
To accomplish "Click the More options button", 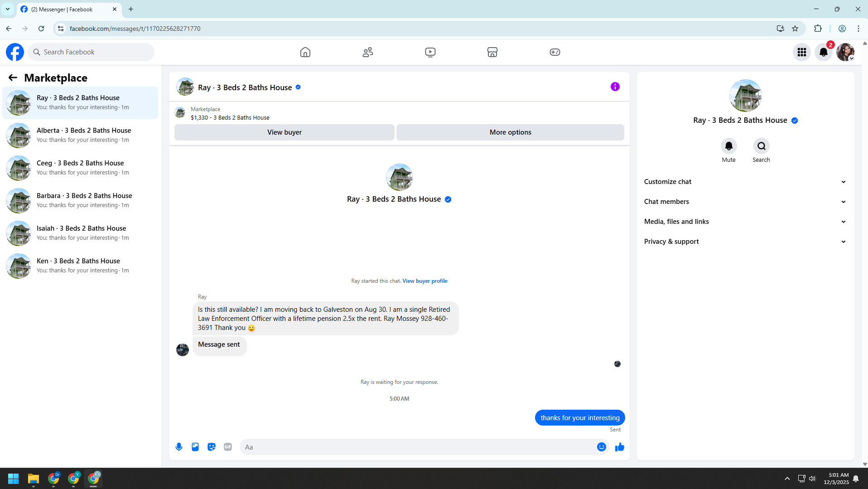I will tap(510, 132).
